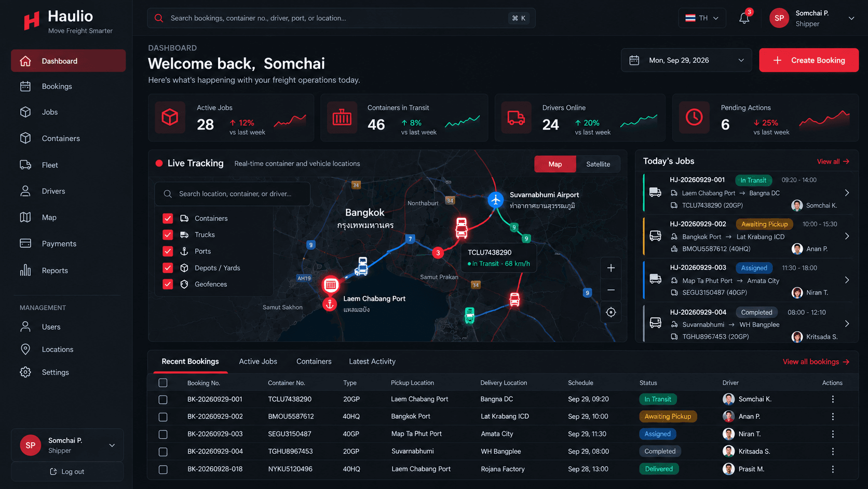Image resolution: width=868 pixels, height=489 pixels.
Task: Open the Latest Activity tab
Action: coord(372,361)
